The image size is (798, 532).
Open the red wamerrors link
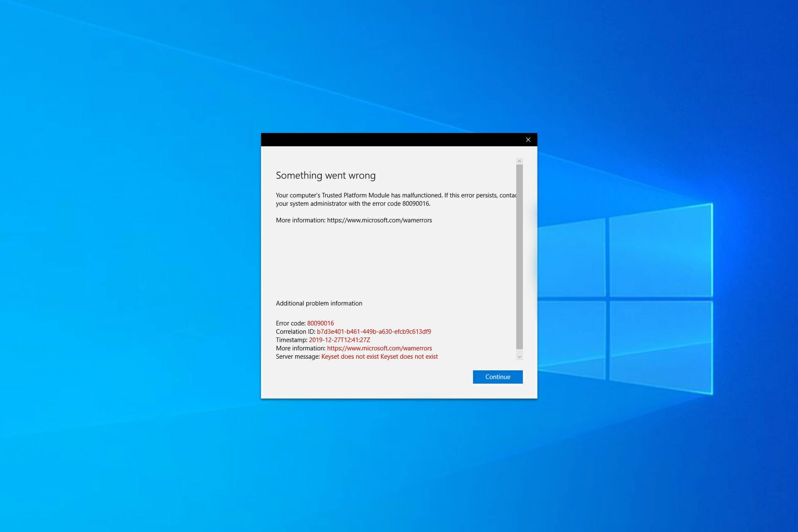tap(379, 348)
